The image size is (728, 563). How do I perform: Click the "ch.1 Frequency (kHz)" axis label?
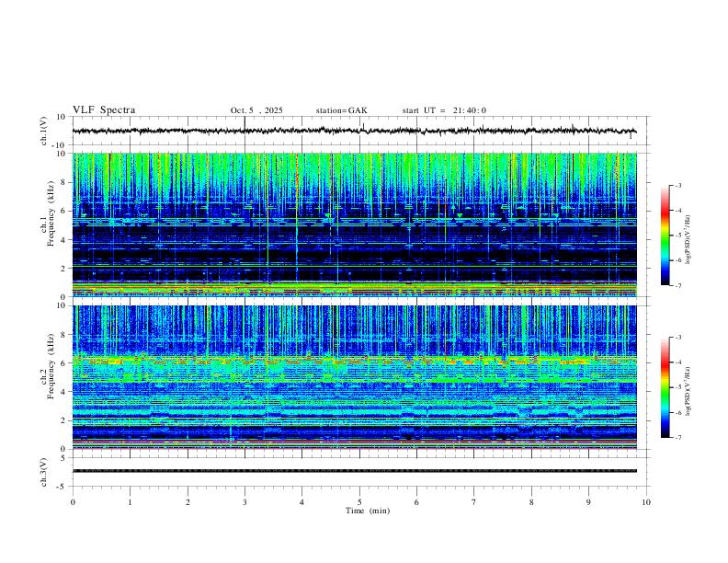coord(48,213)
